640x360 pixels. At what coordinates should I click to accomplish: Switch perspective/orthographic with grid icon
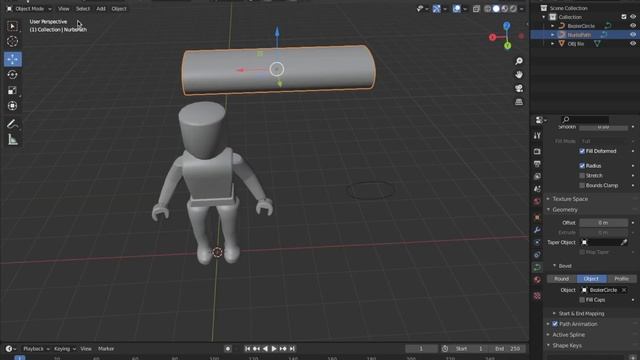click(519, 102)
